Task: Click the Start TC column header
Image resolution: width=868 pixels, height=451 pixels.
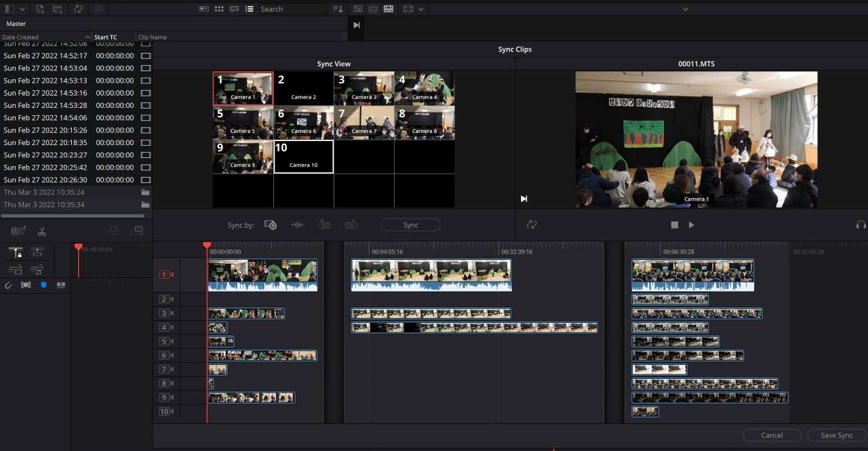Action: click(x=106, y=37)
